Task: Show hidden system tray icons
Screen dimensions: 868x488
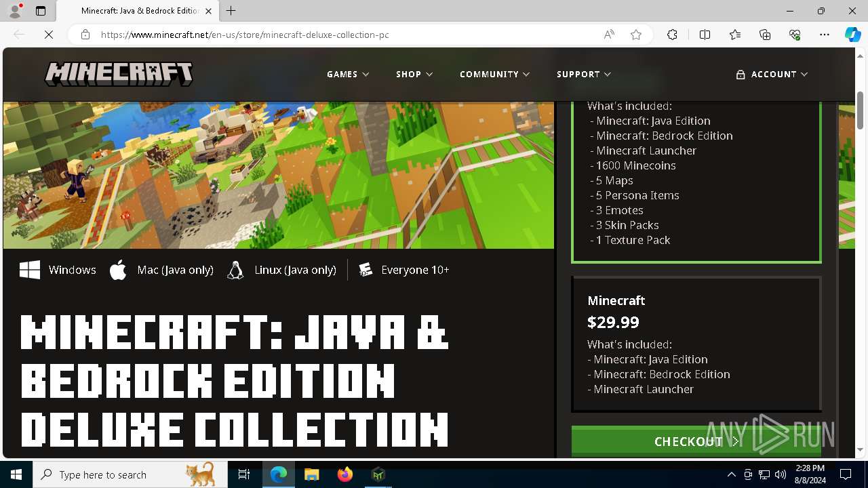Action: pyautogui.click(x=731, y=474)
